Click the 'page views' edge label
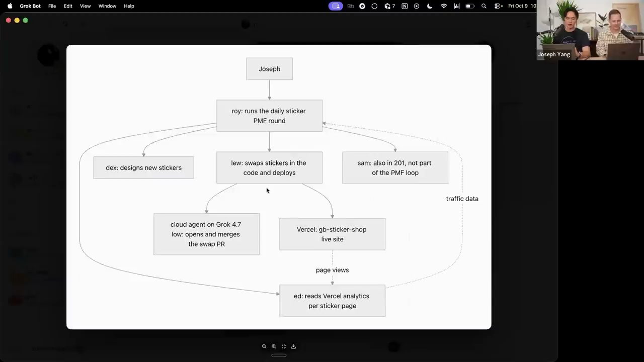 click(332, 270)
